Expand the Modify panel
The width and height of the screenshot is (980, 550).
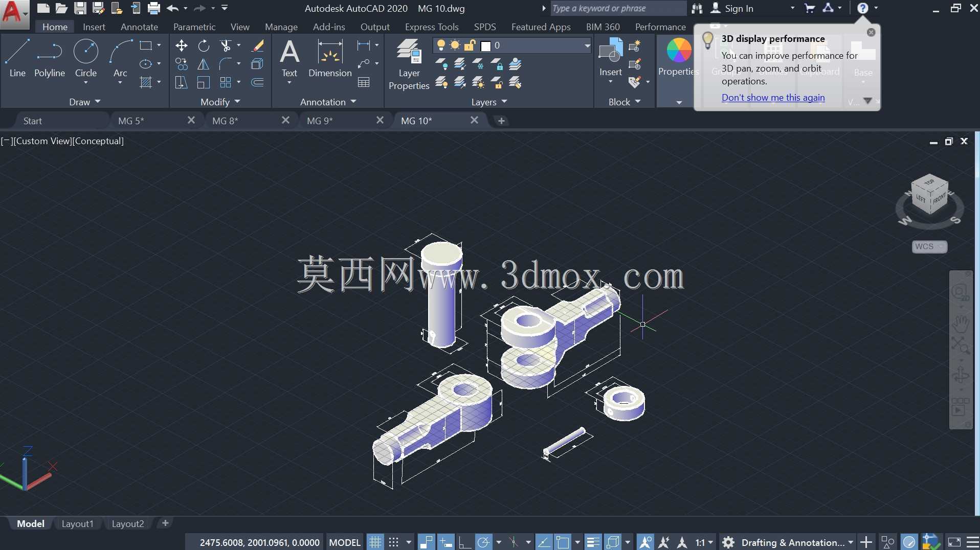coord(220,102)
